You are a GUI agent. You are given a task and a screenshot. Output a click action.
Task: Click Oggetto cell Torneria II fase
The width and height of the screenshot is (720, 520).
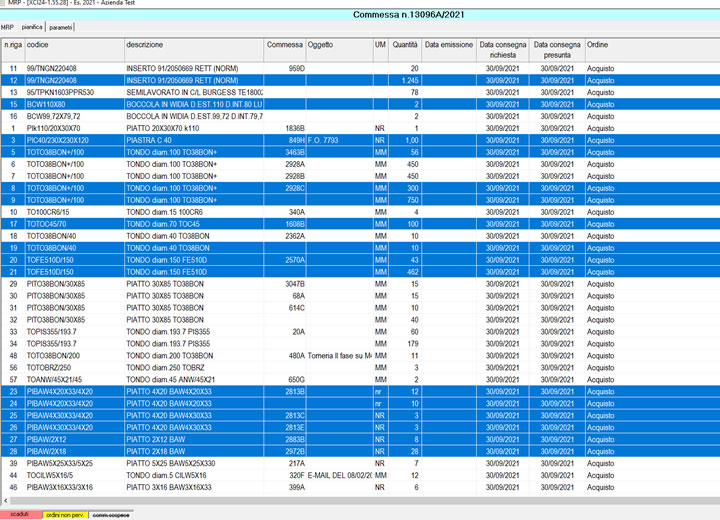click(x=339, y=356)
